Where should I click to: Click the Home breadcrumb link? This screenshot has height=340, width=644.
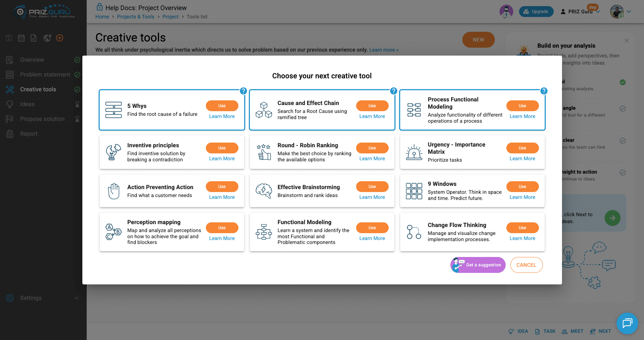(x=102, y=17)
